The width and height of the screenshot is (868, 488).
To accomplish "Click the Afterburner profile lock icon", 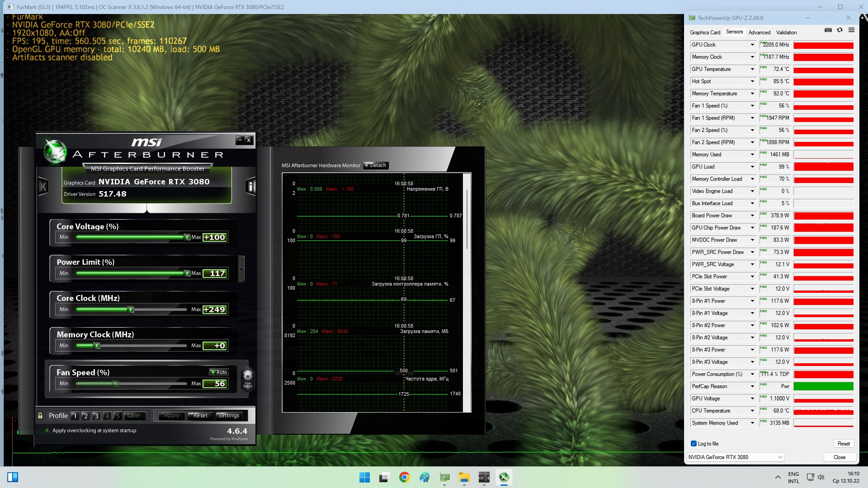I will [x=40, y=416].
